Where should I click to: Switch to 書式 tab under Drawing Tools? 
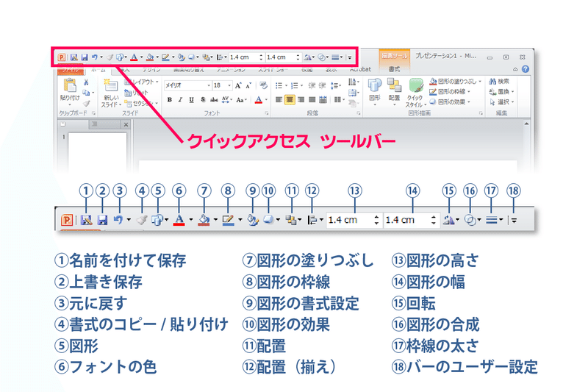pos(394,69)
